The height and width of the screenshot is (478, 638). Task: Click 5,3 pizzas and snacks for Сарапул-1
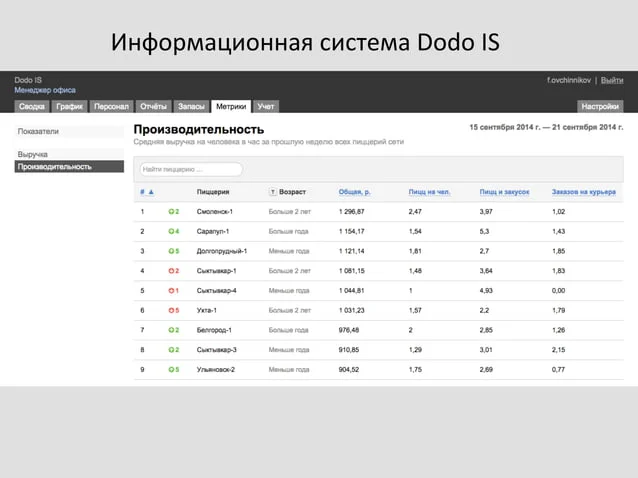[484, 231]
